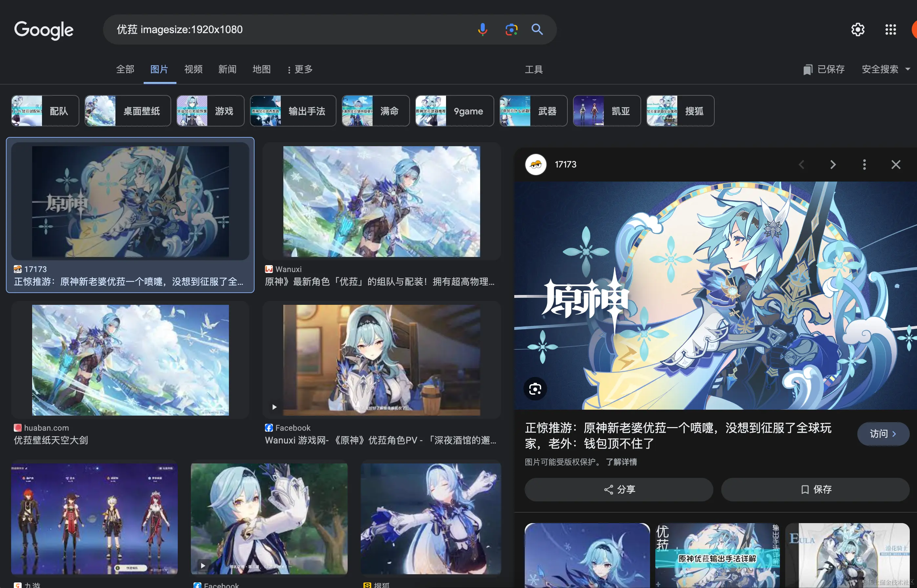The width and height of the screenshot is (917, 588).
Task: Click the Google logo
Action: (x=44, y=30)
